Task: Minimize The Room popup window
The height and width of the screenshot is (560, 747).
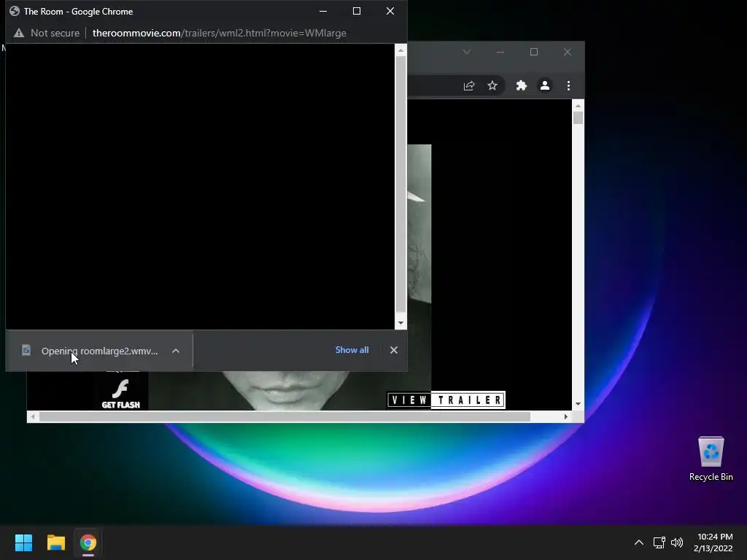Action: click(323, 11)
